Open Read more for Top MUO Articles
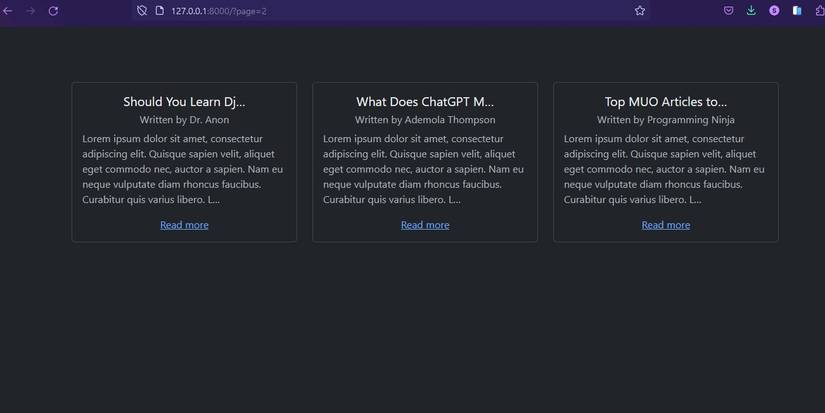825x413 pixels. [x=666, y=225]
